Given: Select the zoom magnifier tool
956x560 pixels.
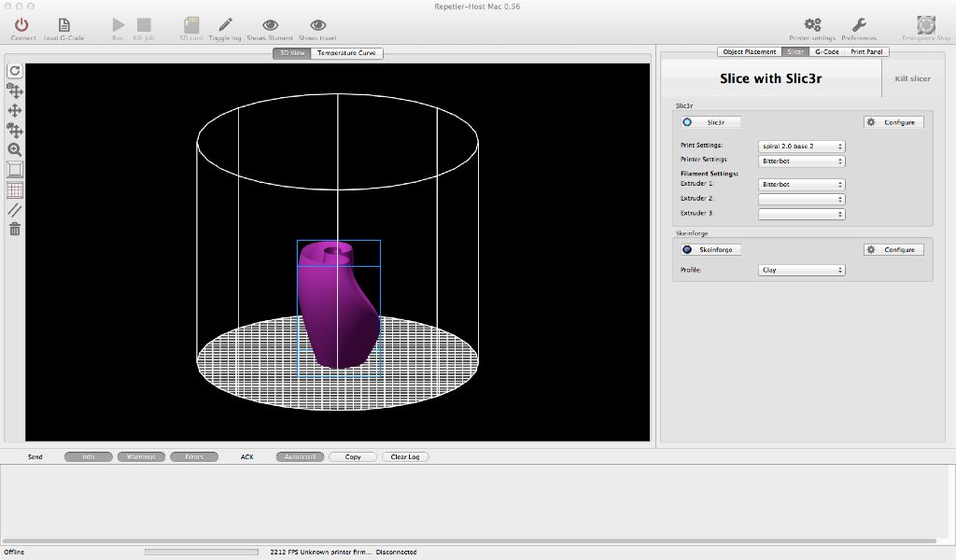Looking at the screenshot, I should [x=15, y=149].
